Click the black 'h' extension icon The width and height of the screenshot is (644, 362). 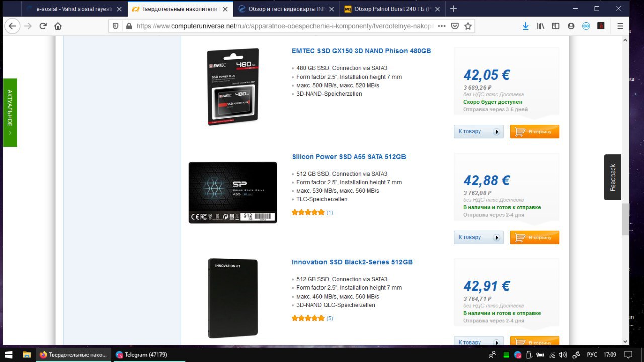pyautogui.click(x=601, y=26)
